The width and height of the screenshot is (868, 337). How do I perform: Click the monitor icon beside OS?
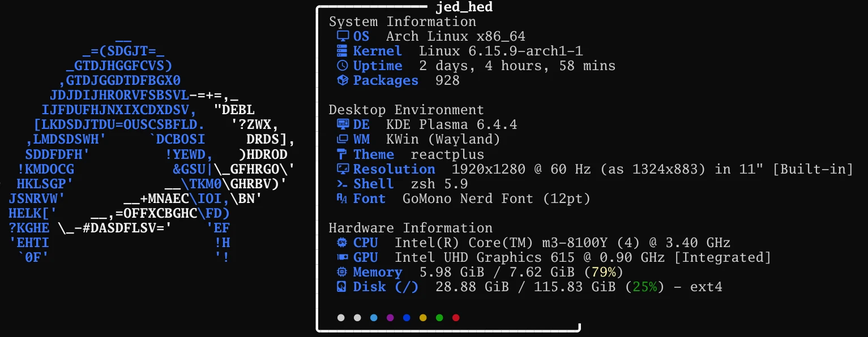tap(342, 36)
